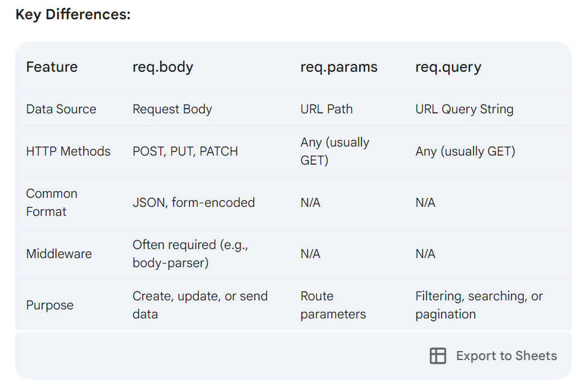This screenshot has height=389, width=588.
Task: Click the req.query column header
Action: click(x=448, y=67)
